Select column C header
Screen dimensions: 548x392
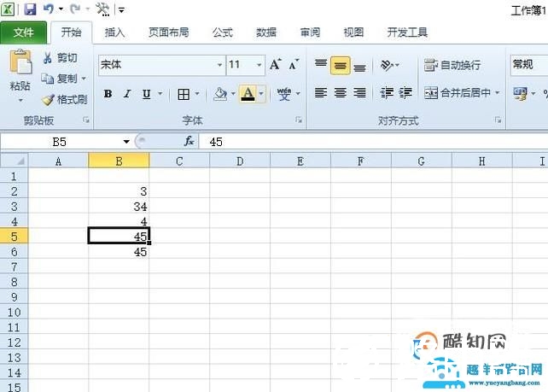point(179,161)
